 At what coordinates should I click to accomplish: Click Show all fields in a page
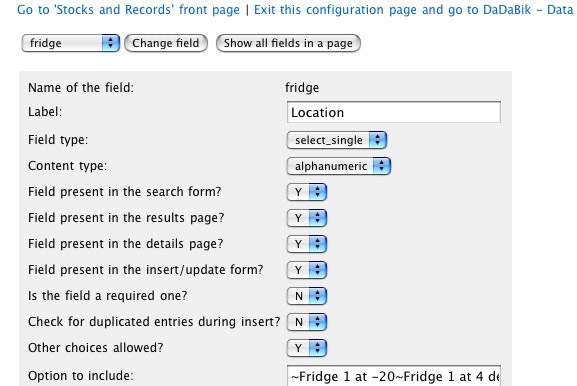tap(288, 43)
